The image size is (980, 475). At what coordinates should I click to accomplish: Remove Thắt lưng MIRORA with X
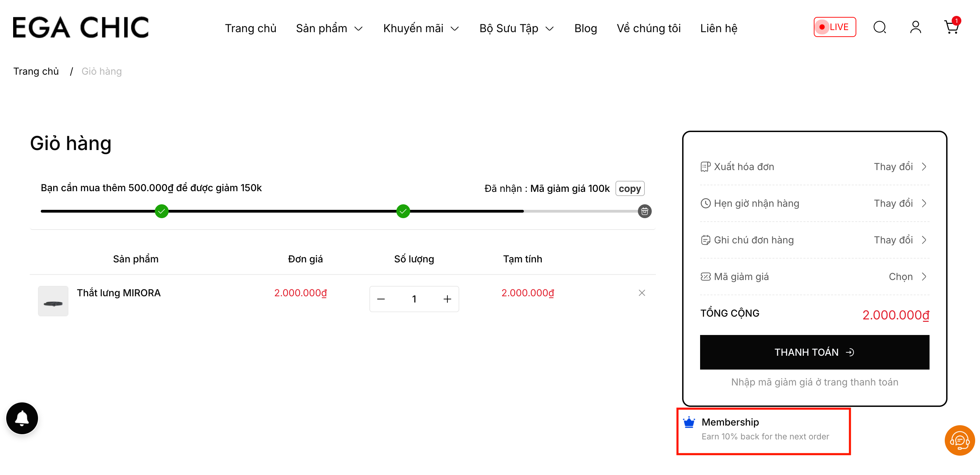641,293
